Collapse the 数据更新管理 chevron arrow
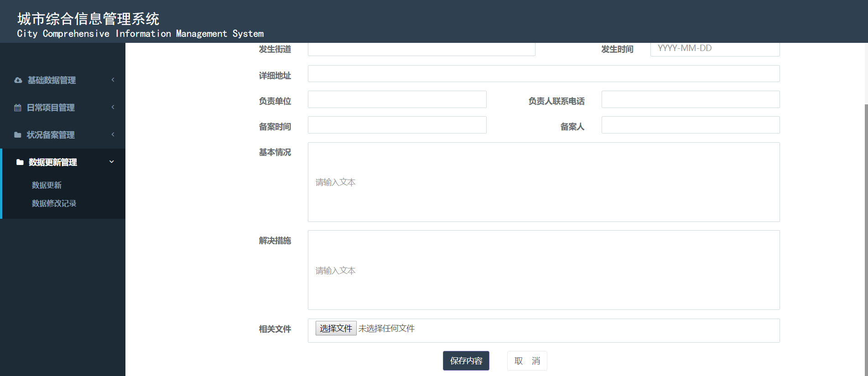This screenshot has width=868, height=376. (x=112, y=162)
